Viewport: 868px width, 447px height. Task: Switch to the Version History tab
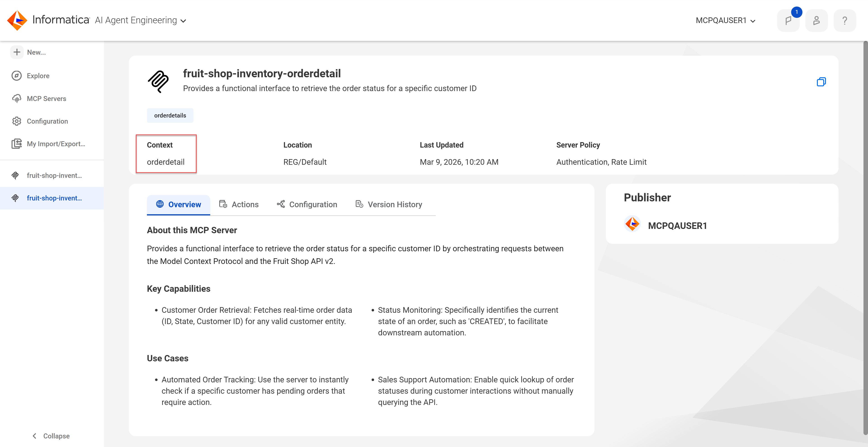(x=389, y=205)
